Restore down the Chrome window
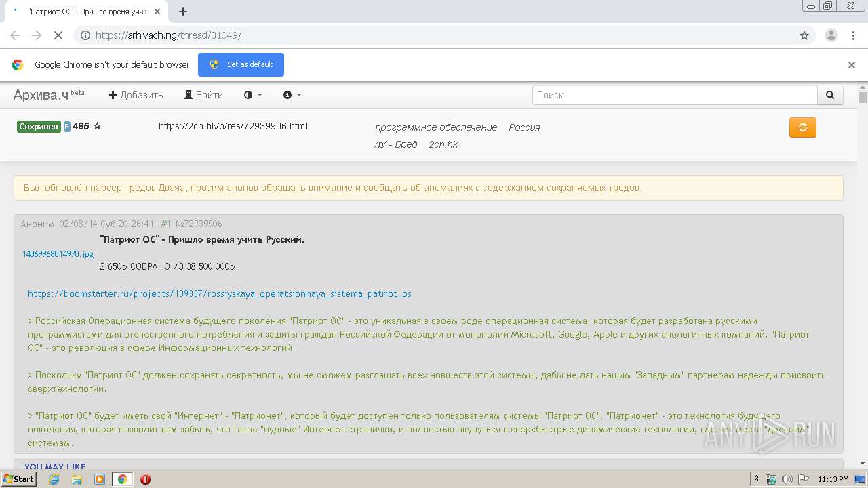The width and height of the screenshot is (868, 488). click(828, 5)
